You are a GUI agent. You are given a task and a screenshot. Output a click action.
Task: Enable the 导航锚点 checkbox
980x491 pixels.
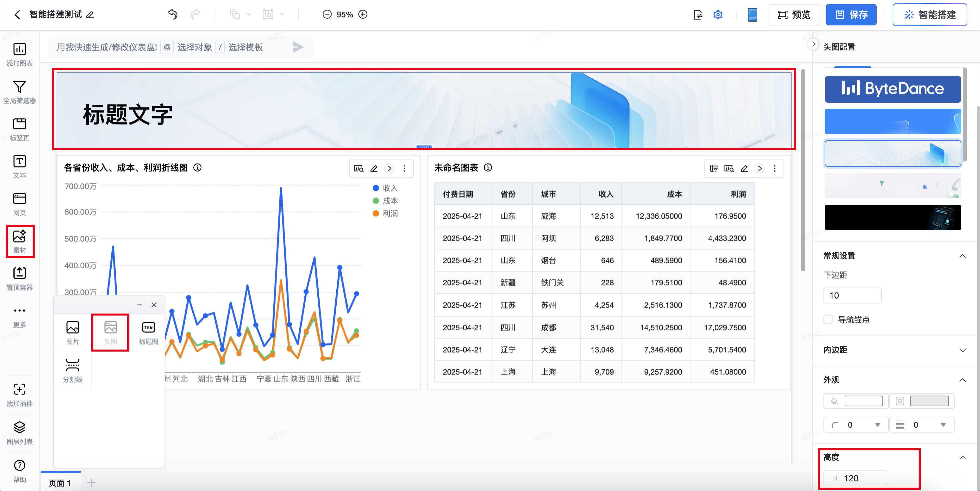(828, 319)
